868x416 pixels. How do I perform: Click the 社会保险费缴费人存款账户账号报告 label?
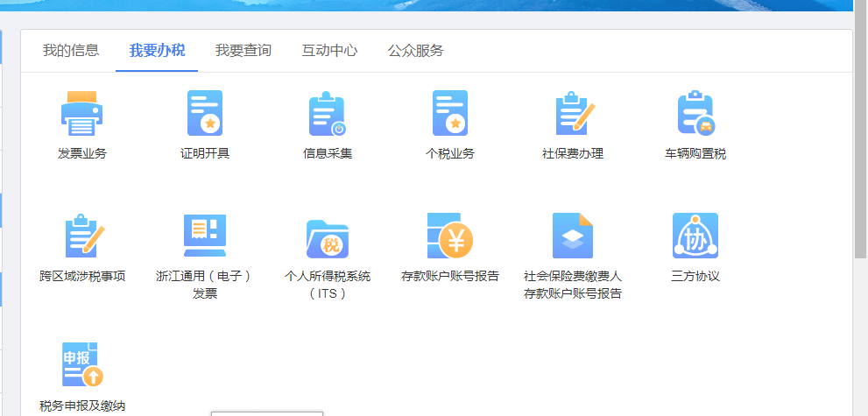[x=573, y=285]
